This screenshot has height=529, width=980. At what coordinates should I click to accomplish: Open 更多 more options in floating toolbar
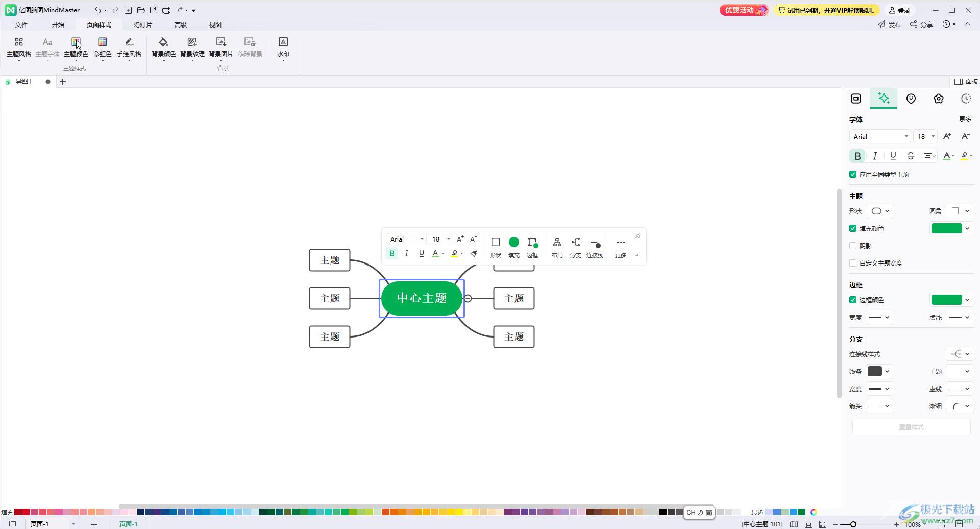(x=621, y=247)
